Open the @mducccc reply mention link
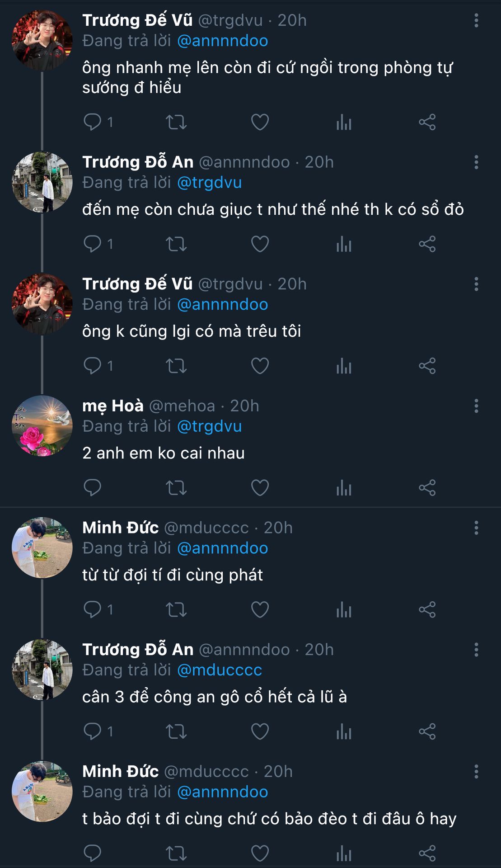The height and width of the screenshot is (868, 501). point(219,670)
